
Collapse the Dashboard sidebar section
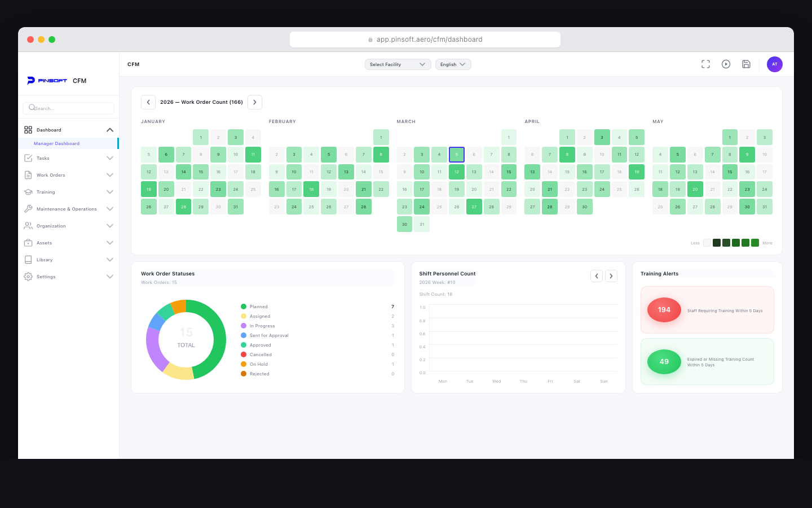click(109, 130)
